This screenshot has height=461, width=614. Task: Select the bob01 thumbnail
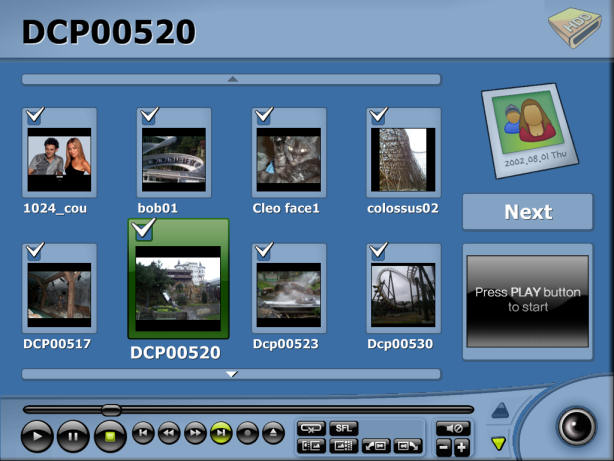tap(174, 159)
